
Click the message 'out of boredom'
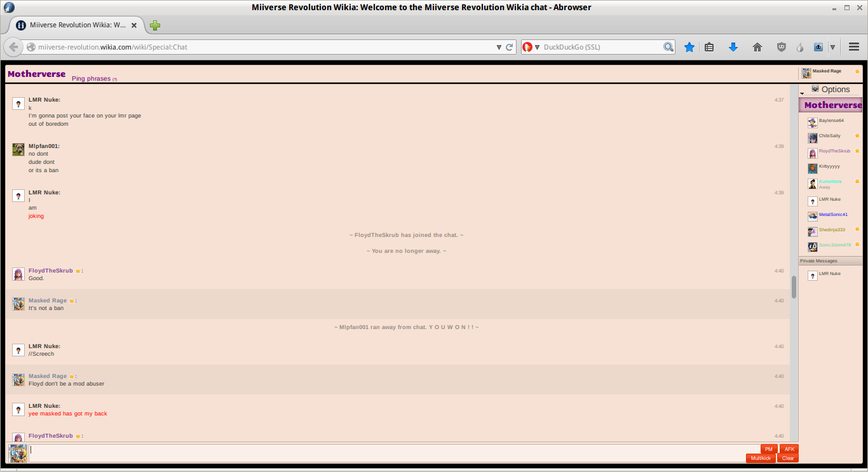coord(48,124)
